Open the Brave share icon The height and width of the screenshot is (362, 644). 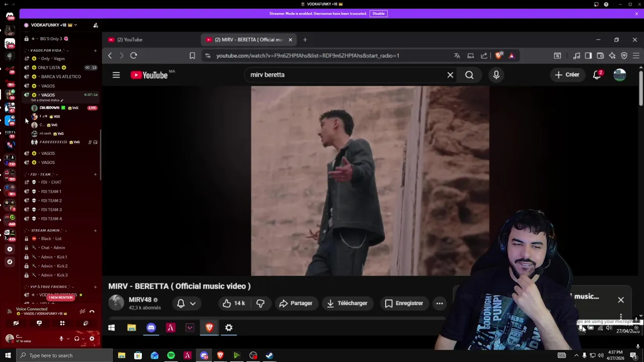(x=484, y=55)
